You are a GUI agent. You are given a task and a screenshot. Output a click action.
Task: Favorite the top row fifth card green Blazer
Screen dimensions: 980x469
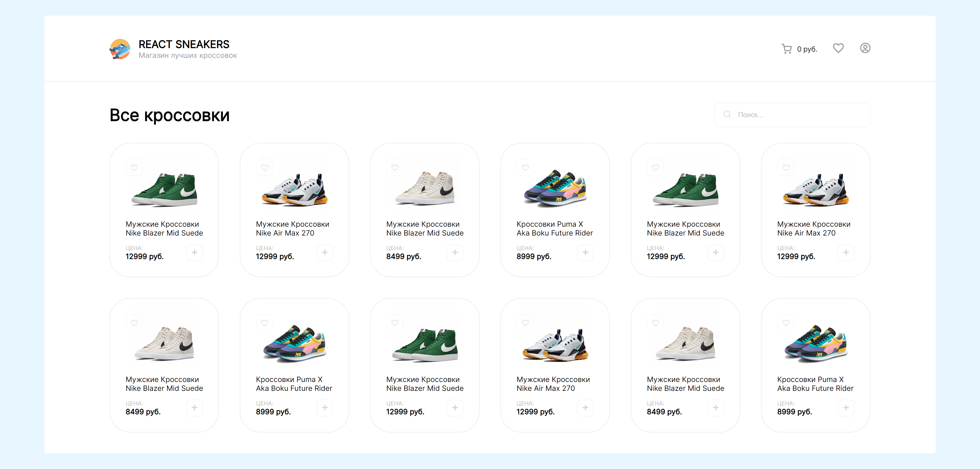point(655,167)
